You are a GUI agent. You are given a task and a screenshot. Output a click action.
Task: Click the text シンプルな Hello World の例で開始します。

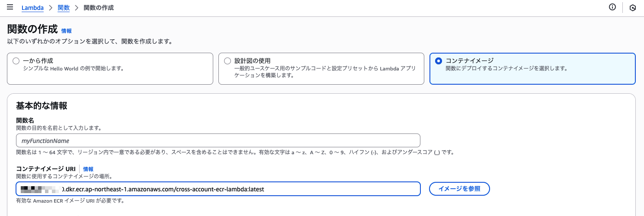(73, 68)
